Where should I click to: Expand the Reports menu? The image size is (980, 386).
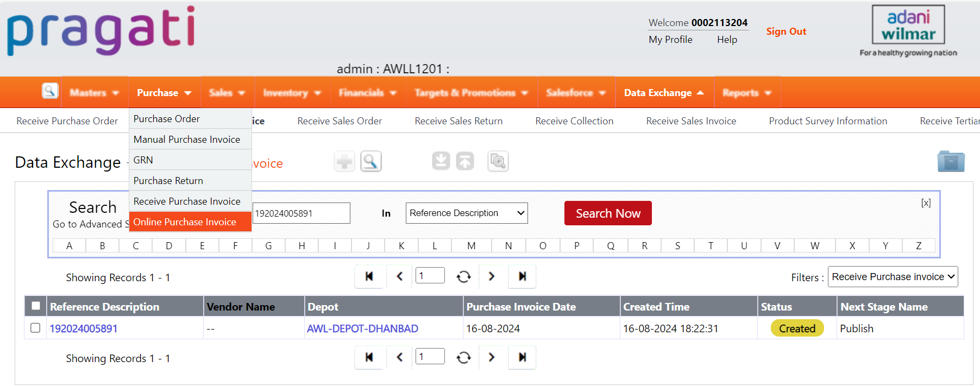(747, 93)
